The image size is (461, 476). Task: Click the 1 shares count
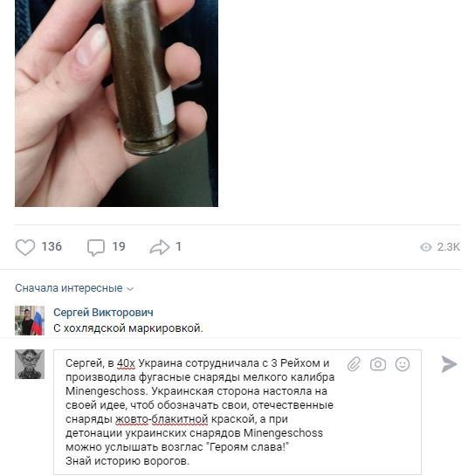[x=178, y=246]
